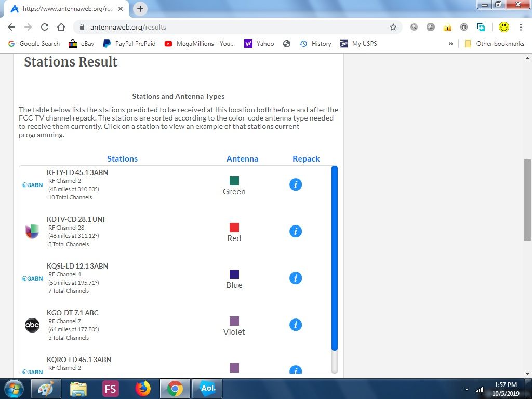The width and height of the screenshot is (532, 399).
Task: Open station KFTY-LD 45.1 3ABN
Action: (77, 172)
